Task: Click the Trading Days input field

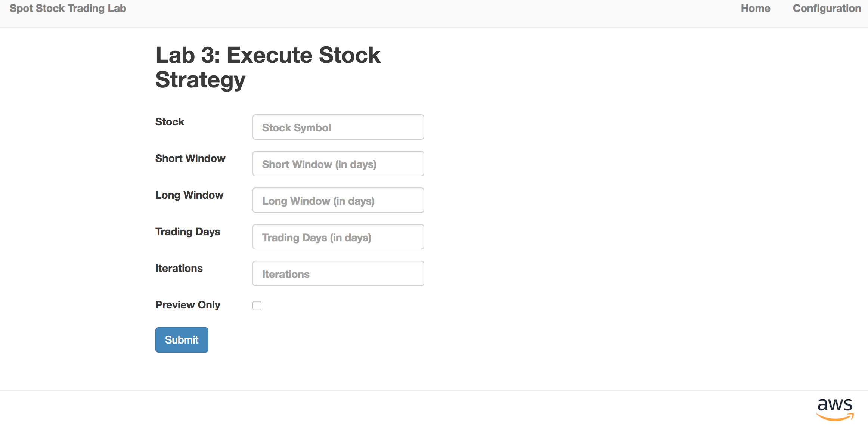Action: point(338,237)
